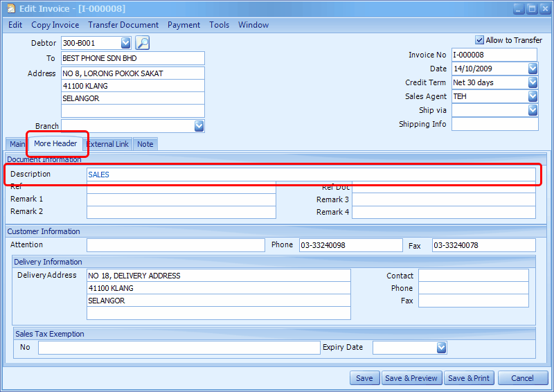Open the Copy Invoice menu
Viewport: 554px width, 392px height.
click(x=55, y=25)
